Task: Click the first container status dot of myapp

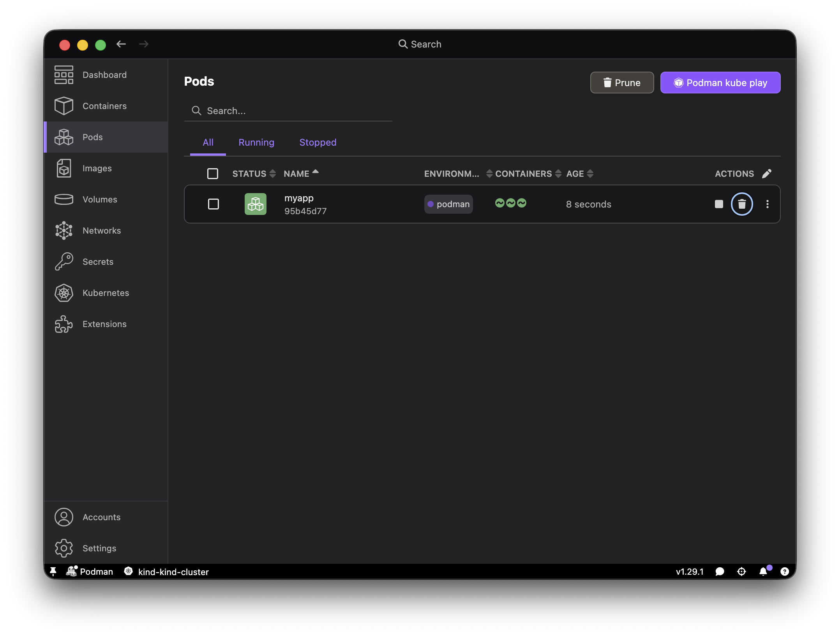Action: pyautogui.click(x=499, y=203)
